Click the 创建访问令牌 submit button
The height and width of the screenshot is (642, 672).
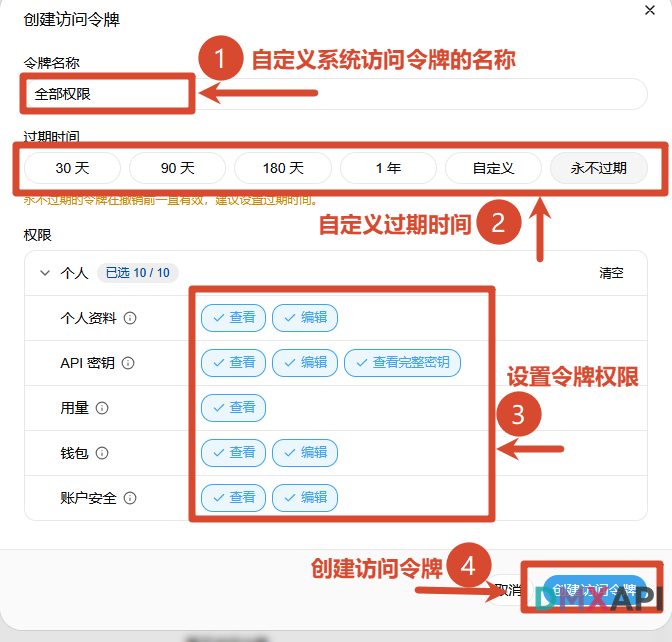(x=595, y=590)
